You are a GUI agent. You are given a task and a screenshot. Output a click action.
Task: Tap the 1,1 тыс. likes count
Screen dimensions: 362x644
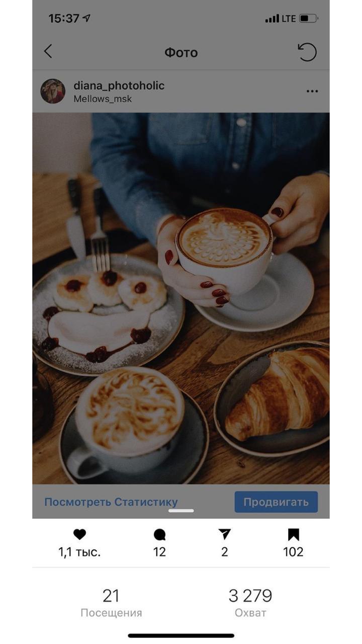pos(79,552)
